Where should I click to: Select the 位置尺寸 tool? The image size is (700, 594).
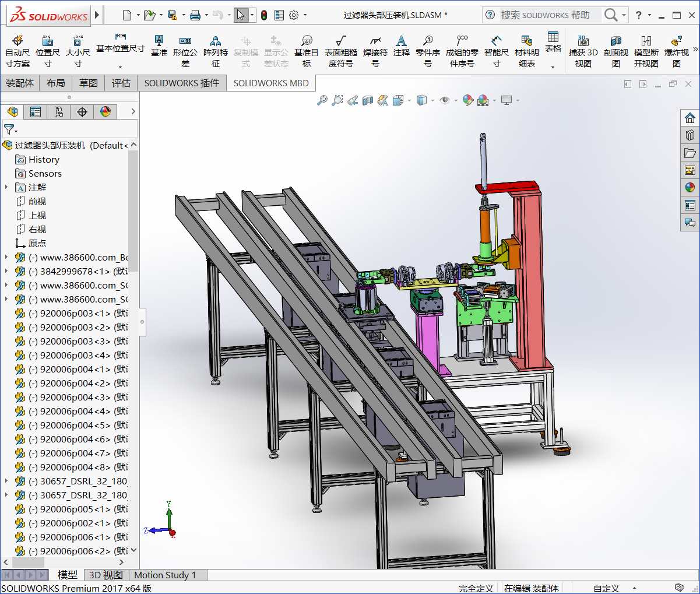[48, 51]
